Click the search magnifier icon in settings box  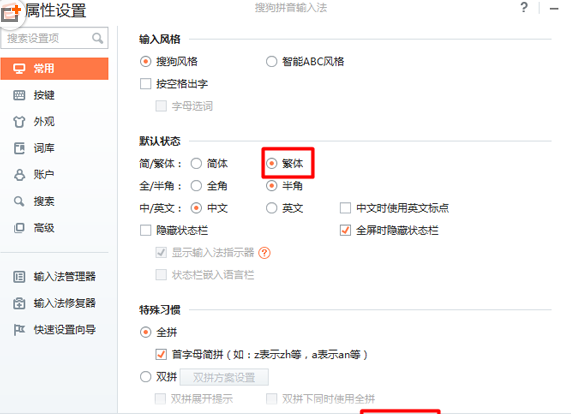pos(98,38)
